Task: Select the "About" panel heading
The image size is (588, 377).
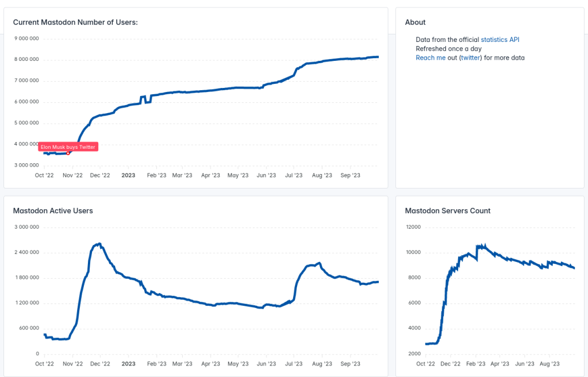Action: [415, 22]
